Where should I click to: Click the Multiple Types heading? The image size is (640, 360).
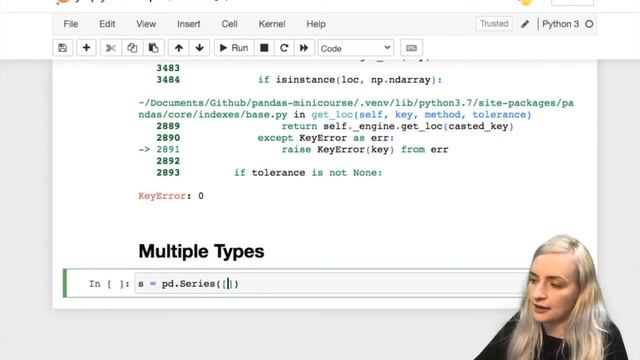pyautogui.click(x=201, y=251)
